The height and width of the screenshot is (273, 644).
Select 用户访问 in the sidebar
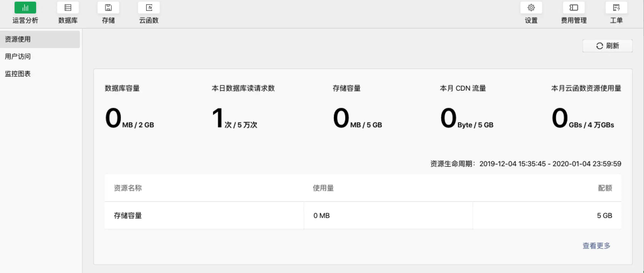click(40, 56)
